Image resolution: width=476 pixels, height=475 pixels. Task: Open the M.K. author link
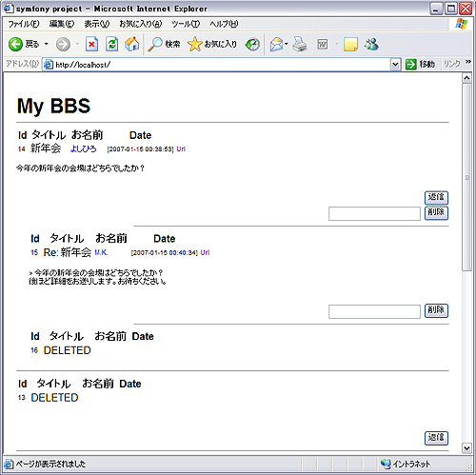pos(101,252)
